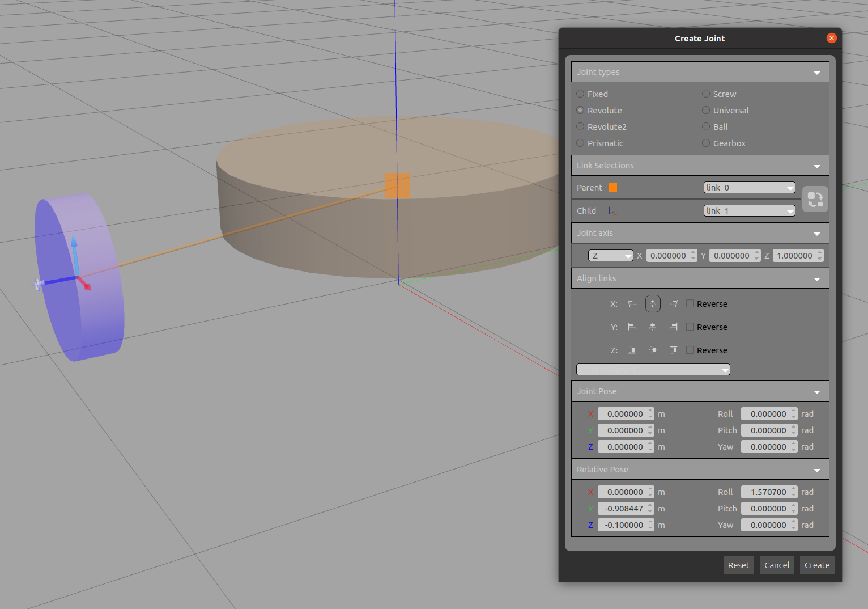Screen dimensions: 868x609
Task: Select X align center icon
Action: [x=653, y=304]
